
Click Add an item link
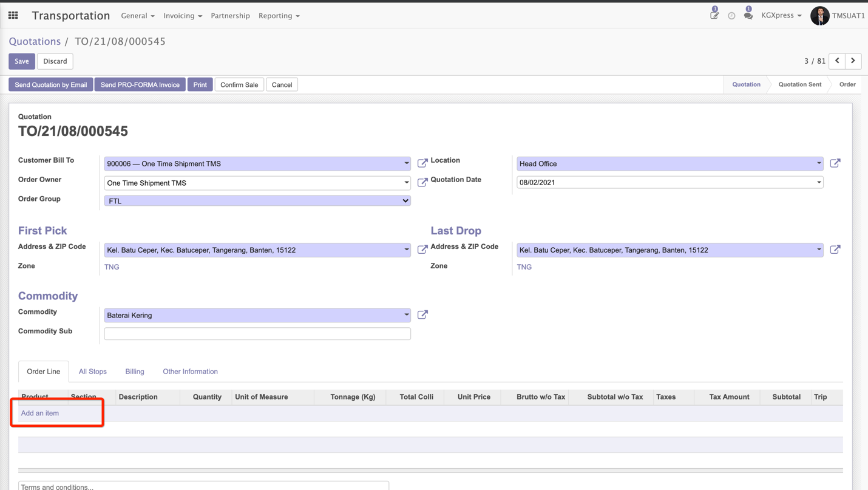click(x=40, y=413)
